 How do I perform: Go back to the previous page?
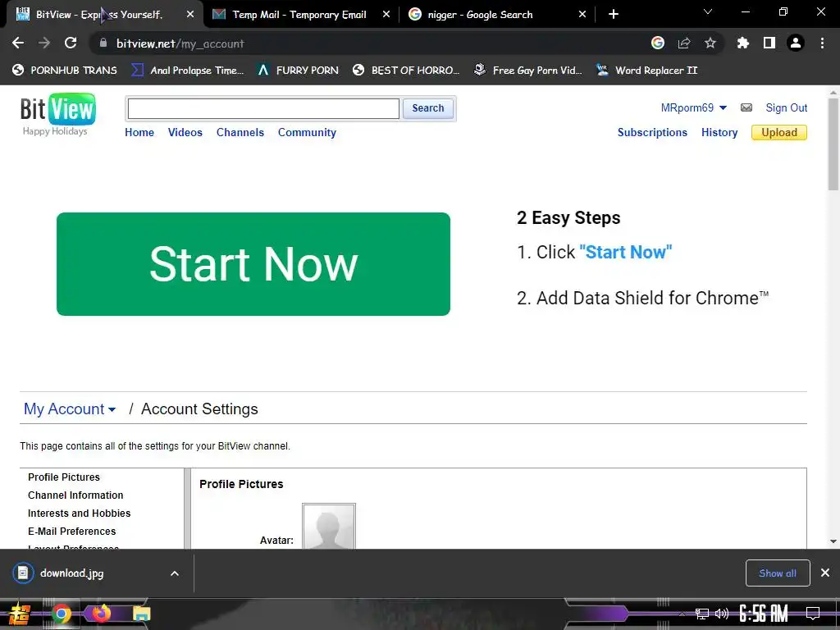18,43
